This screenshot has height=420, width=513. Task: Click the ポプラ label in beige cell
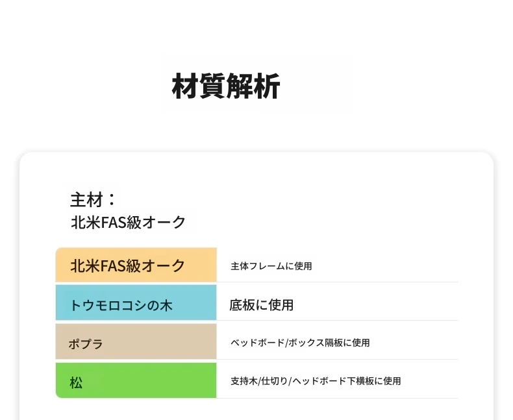[x=86, y=343]
